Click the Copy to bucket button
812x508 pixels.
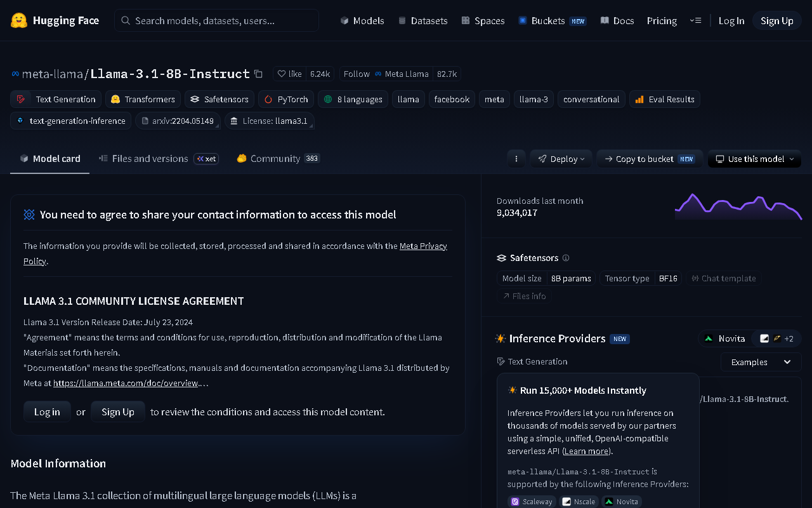pos(650,159)
